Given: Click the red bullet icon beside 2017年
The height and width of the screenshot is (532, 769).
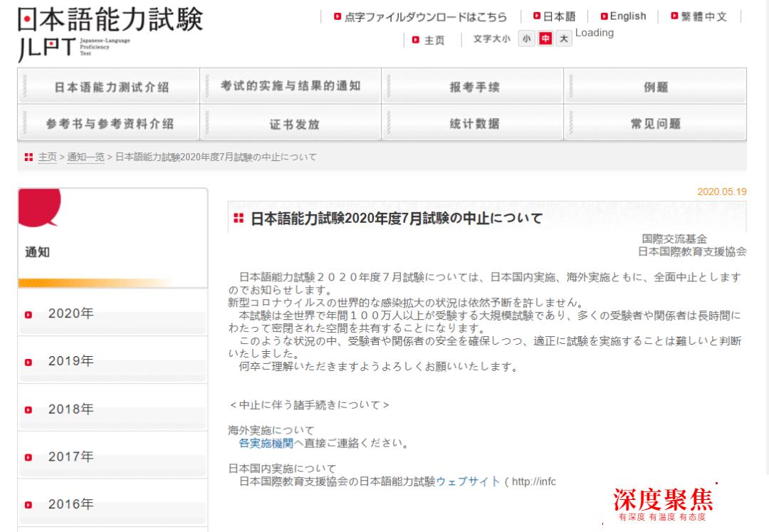Looking at the screenshot, I should pos(28,457).
